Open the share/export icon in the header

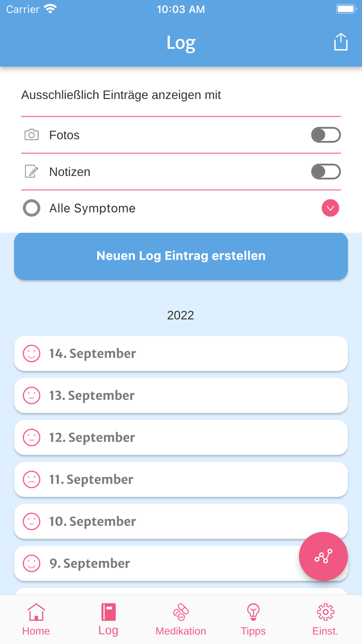340,42
